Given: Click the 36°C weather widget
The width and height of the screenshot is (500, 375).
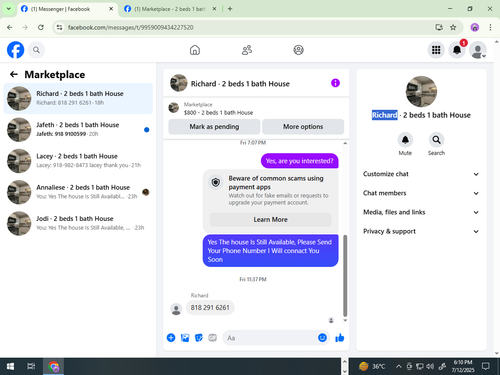Looking at the screenshot, I should (372, 366).
